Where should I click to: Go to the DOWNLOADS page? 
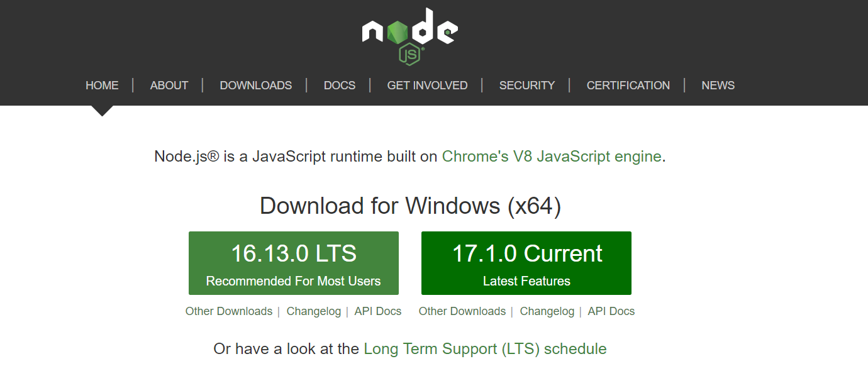pos(256,86)
